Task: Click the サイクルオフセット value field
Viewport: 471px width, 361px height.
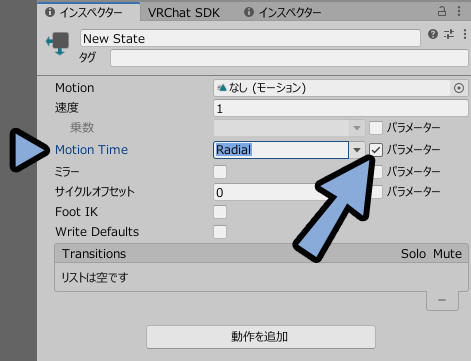Action: click(267, 192)
